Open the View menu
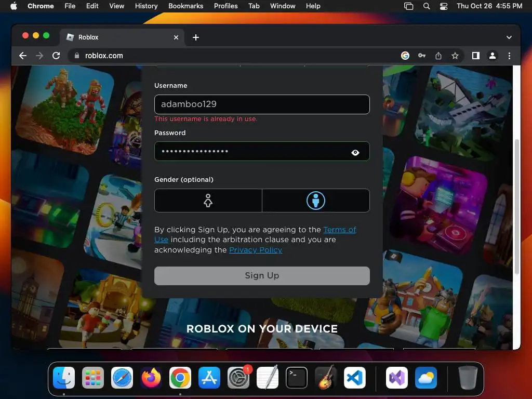The width and height of the screenshot is (532, 399). 116,6
